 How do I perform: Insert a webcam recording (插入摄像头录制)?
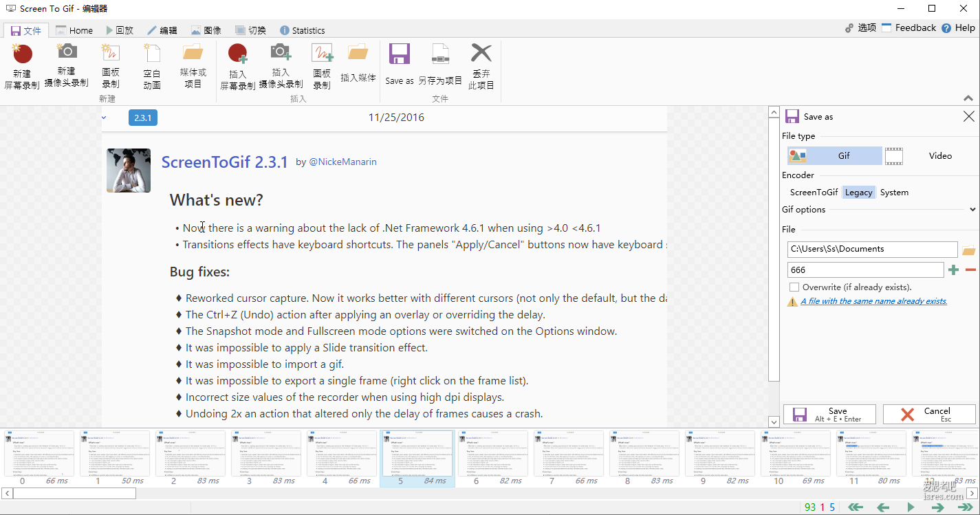pos(281,67)
